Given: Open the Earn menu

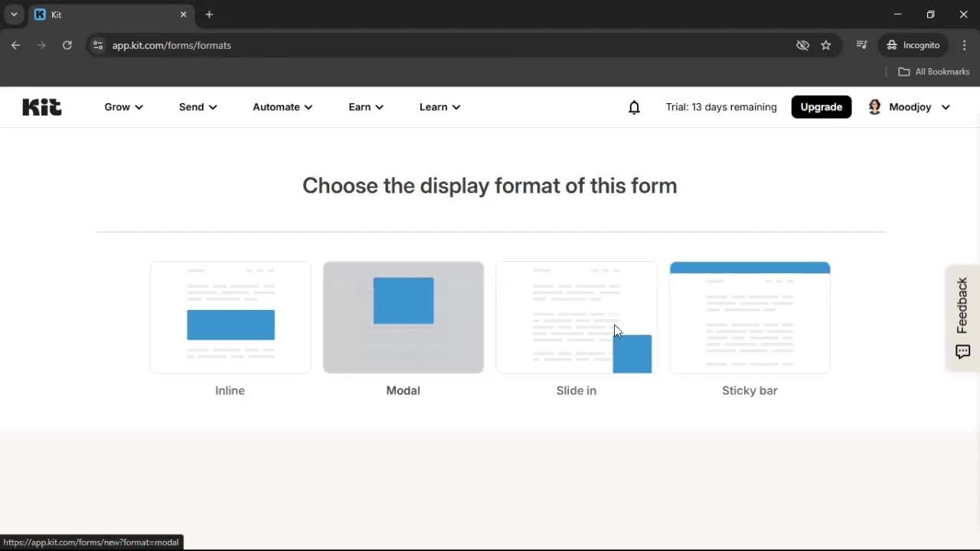Looking at the screenshot, I should (x=365, y=107).
